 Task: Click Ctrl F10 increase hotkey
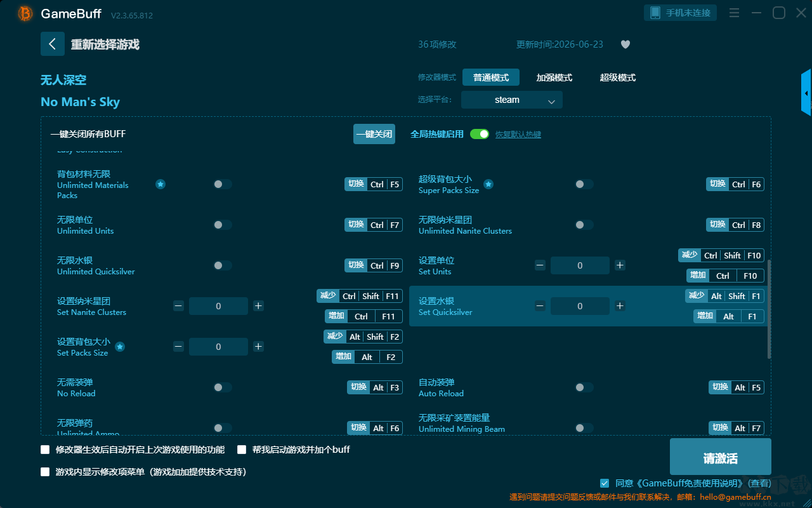tap(725, 276)
